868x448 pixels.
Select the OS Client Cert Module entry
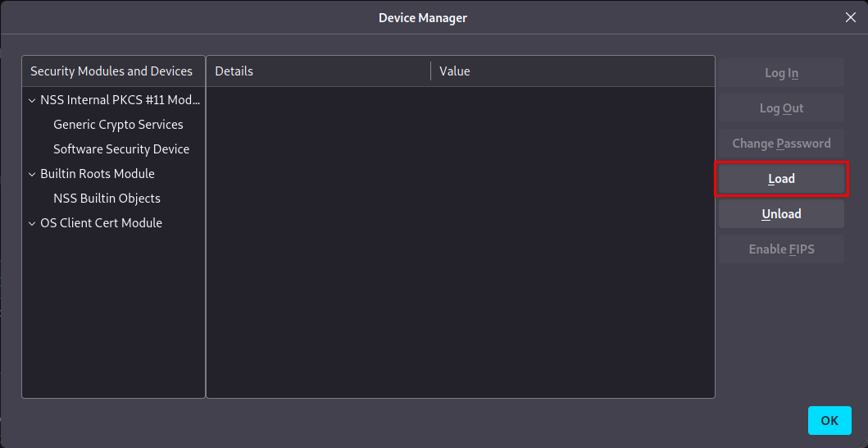101,223
